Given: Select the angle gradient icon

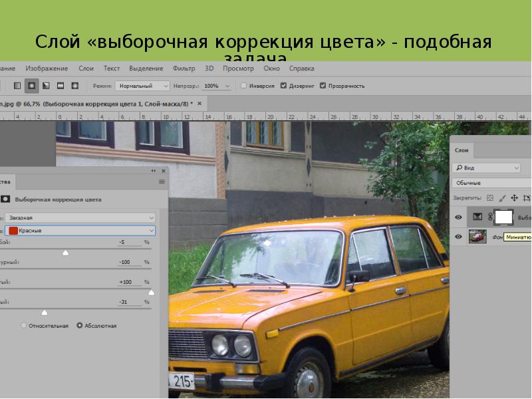Looking at the screenshot, I should 46,86.
